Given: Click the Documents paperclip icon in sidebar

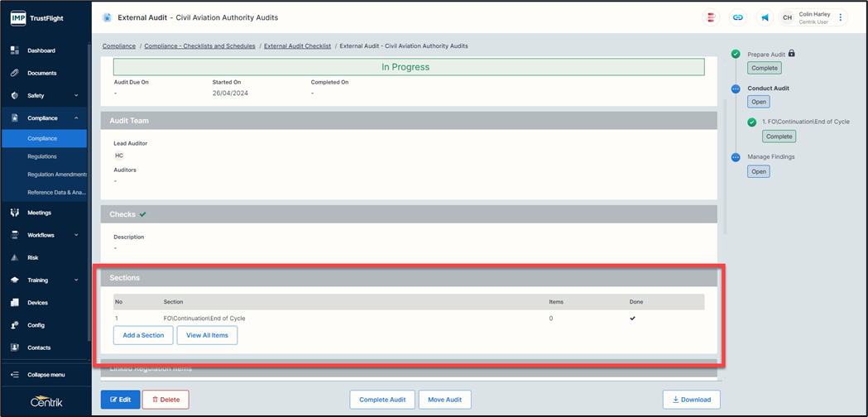Looking at the screenshot, I should 14,73.
